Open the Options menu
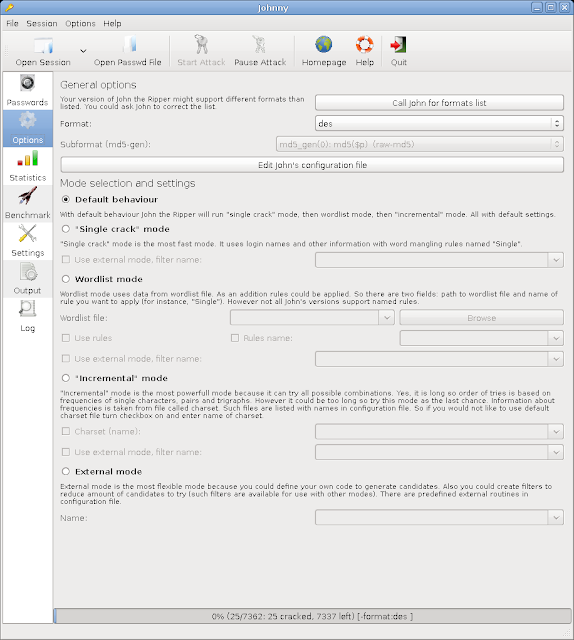 pyautogui.click(x=80, y=24)
